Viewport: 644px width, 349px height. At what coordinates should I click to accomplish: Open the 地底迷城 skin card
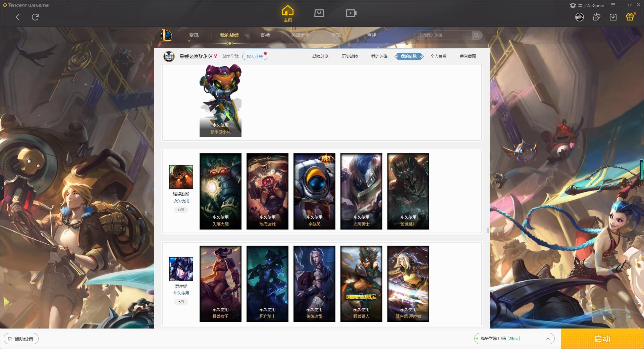click(x=267, y=191)
